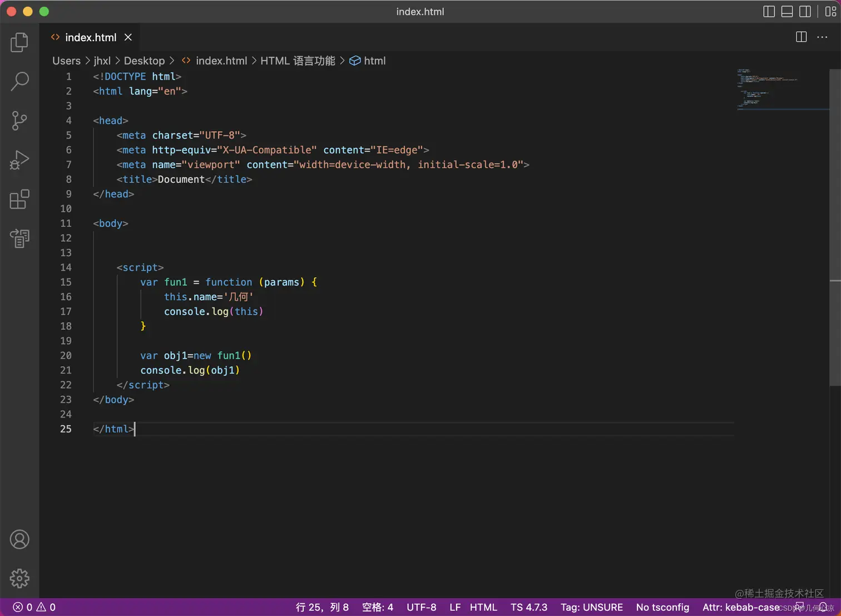Click the console.log(this) statement

pos(214,311)
